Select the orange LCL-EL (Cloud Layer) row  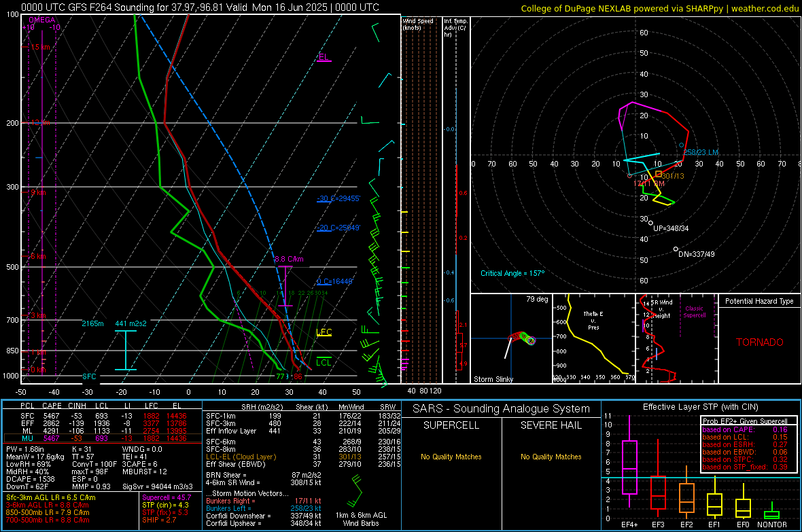(x=303, y=457)
